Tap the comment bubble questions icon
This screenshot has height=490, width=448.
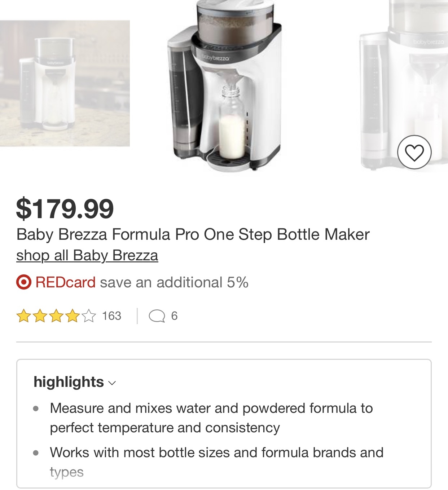[157, 316]
